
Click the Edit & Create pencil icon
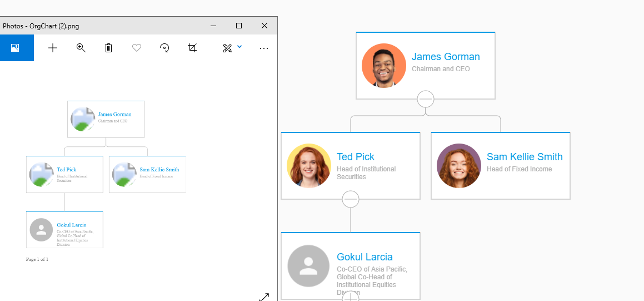(x=227, y=48)
